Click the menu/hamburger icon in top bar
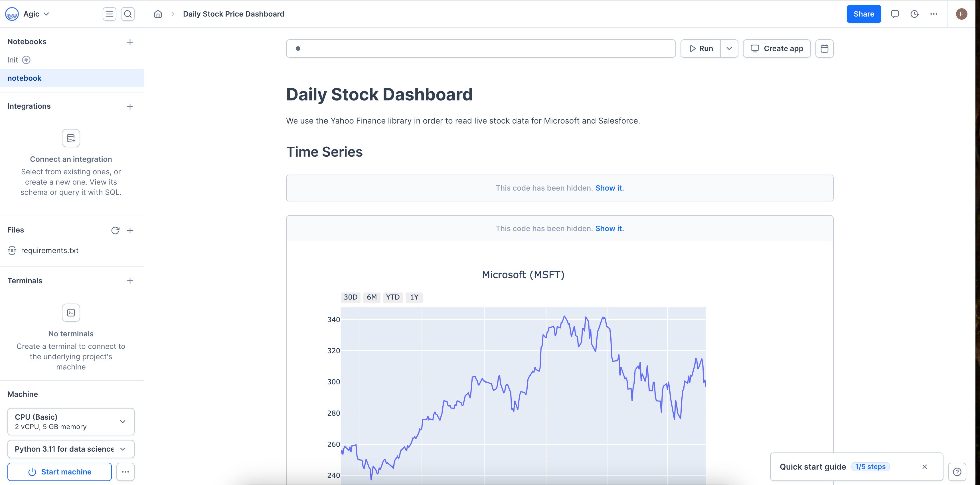Screen dimensions: 980x485 tap(109, 14)
